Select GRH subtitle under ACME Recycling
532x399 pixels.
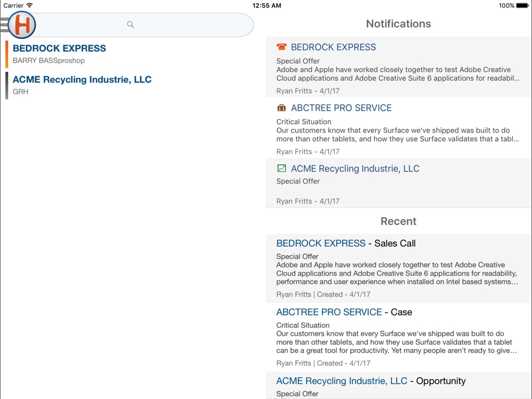[x=20, y=92]
